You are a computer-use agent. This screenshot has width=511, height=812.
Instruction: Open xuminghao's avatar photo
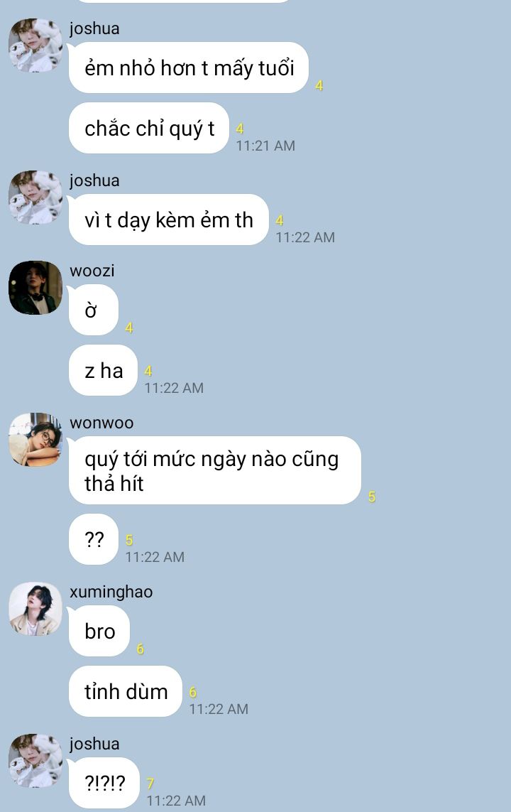pos(35,609)
